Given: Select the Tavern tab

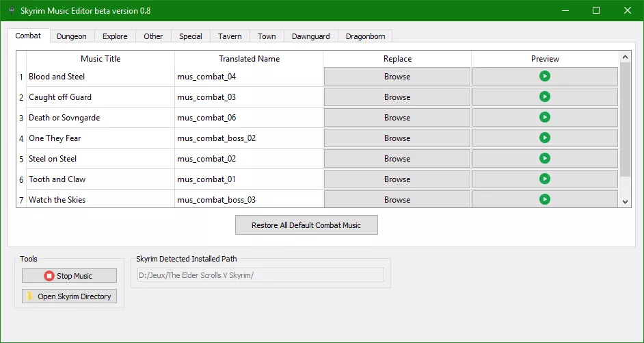Looking at the screenshot, I should click(230, 36).
